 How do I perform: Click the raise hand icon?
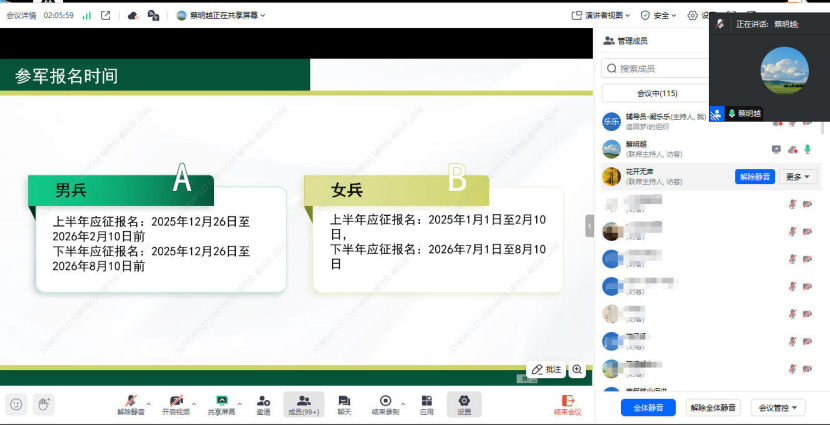[x=43, y=404]
